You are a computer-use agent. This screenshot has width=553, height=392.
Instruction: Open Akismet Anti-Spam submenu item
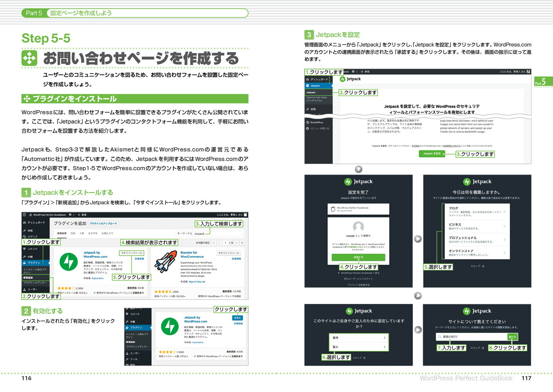317,99
